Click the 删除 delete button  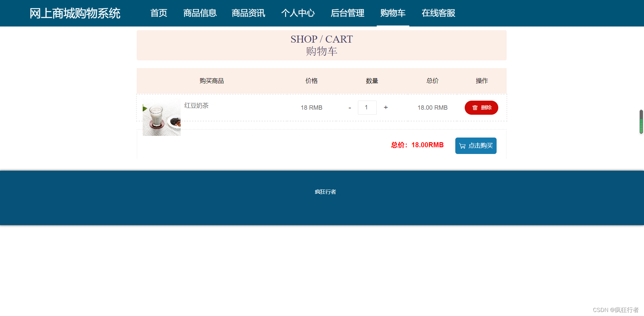tap(481, 108)
